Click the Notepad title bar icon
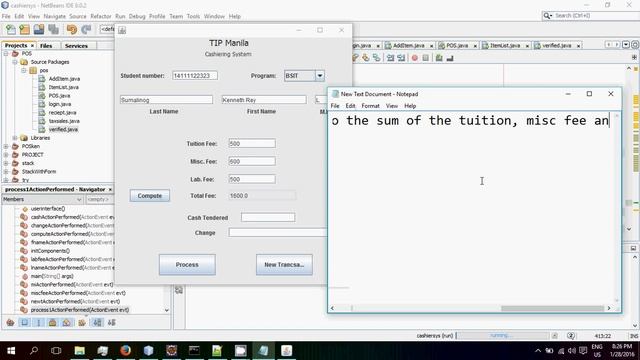The width and height of the screenshot is (640, 360). coord(335,94)
